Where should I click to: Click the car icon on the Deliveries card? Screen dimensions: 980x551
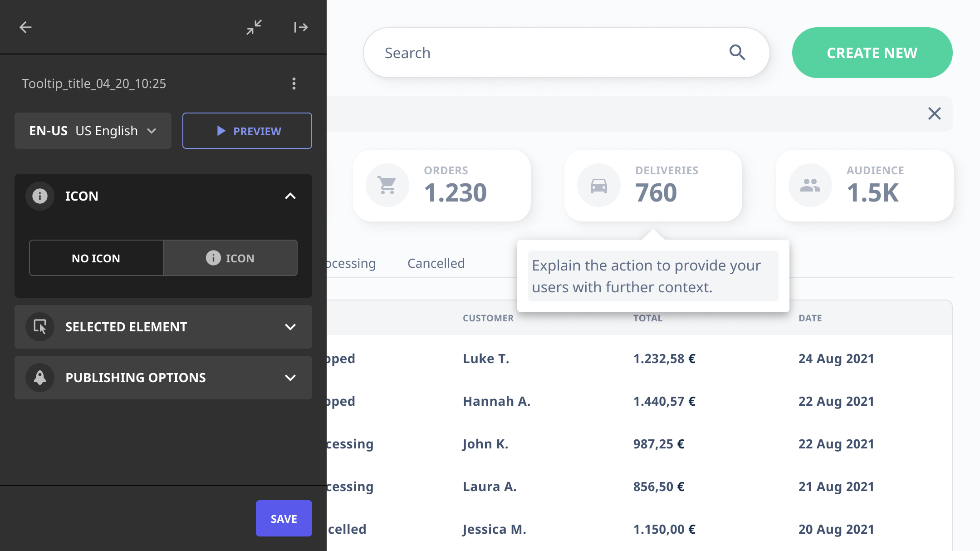[x=598, y=185]
